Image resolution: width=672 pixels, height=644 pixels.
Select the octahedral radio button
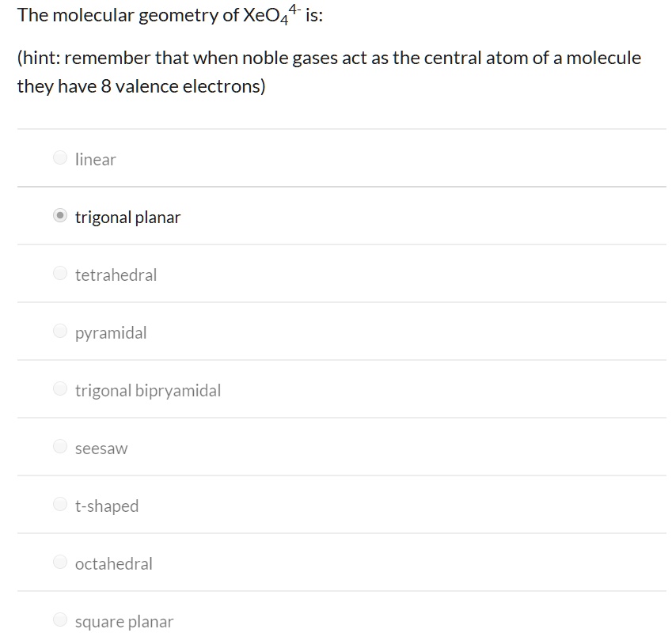pos(59,562)
